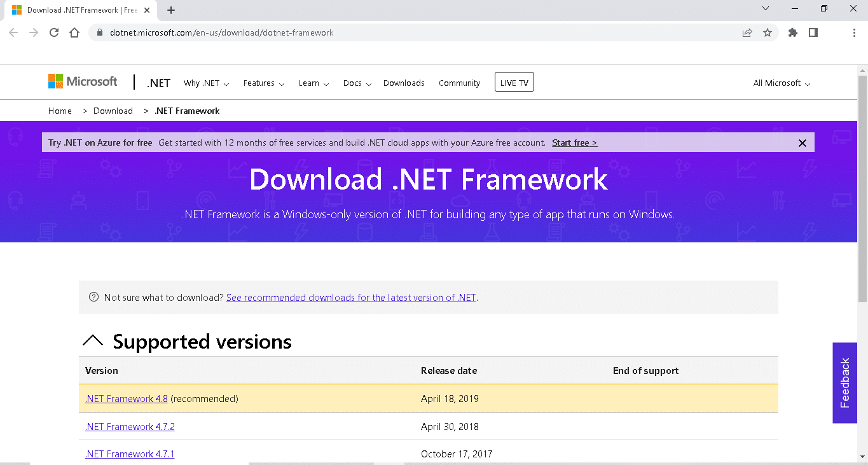
Task: Click the LIVE TV button
Action: [x=514, y=83]
